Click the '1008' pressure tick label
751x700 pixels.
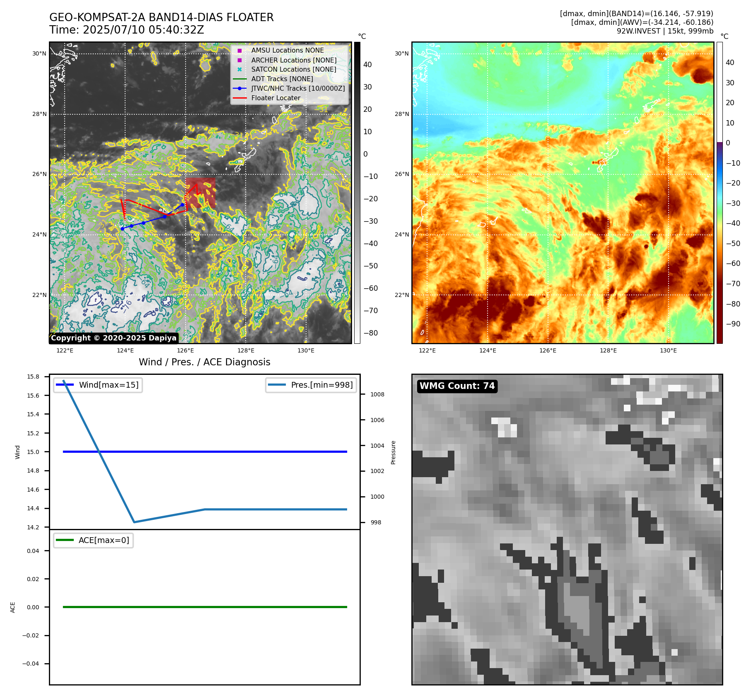pos(377,394)
